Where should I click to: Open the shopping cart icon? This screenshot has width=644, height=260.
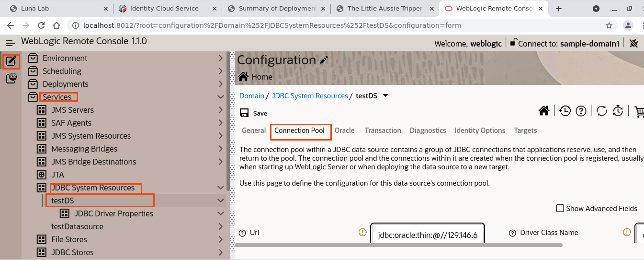pos(639,111)
